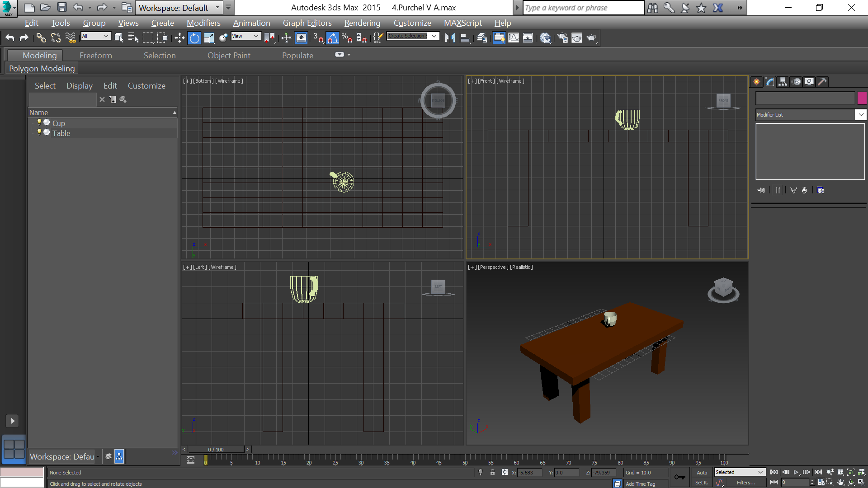Screen dimensions: 868x488
Task: Toggle Spinner Snap on main toolbar
Action: tap(362, 38)
